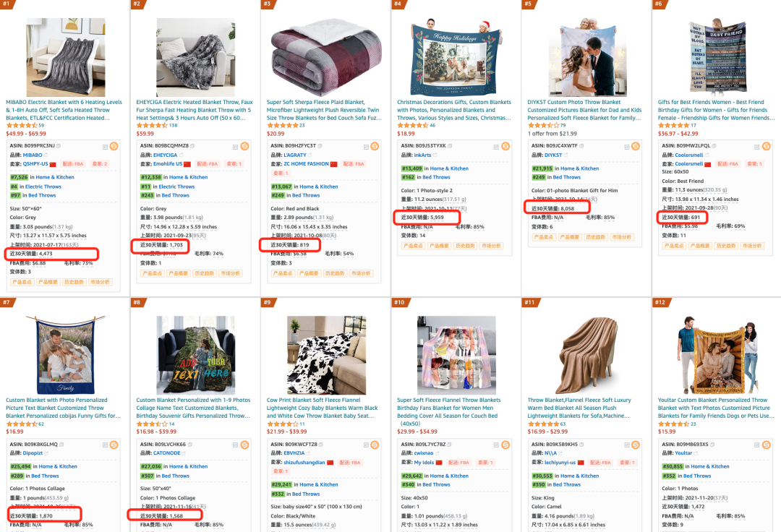Screen dimensions: 781x532
Task: Copy ASIN B09JC4XWTF using the copy icon
Action: (581, 146)
